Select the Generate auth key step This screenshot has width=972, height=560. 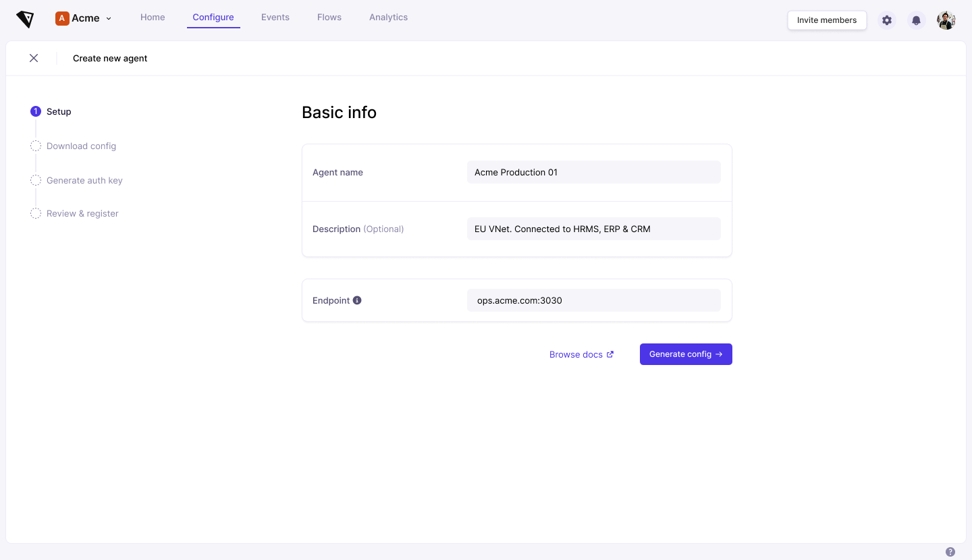[x=76, y=180]
